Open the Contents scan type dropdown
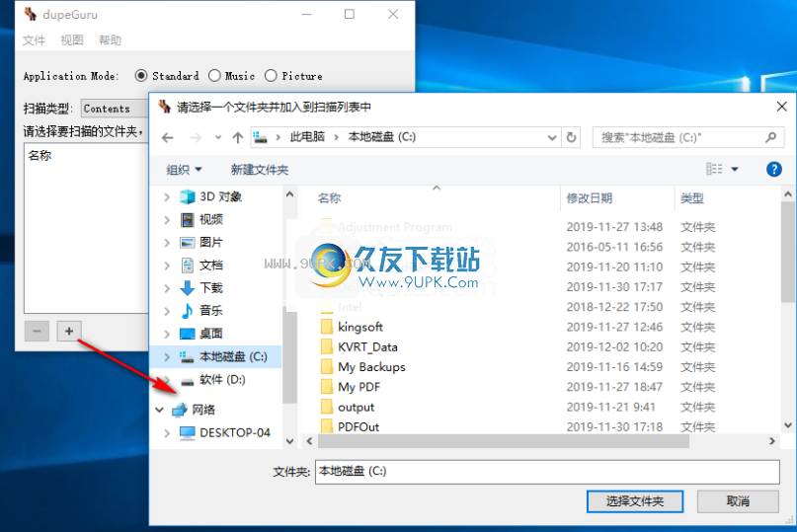This screenshot has width=797, height=532. tap(115, 109)
